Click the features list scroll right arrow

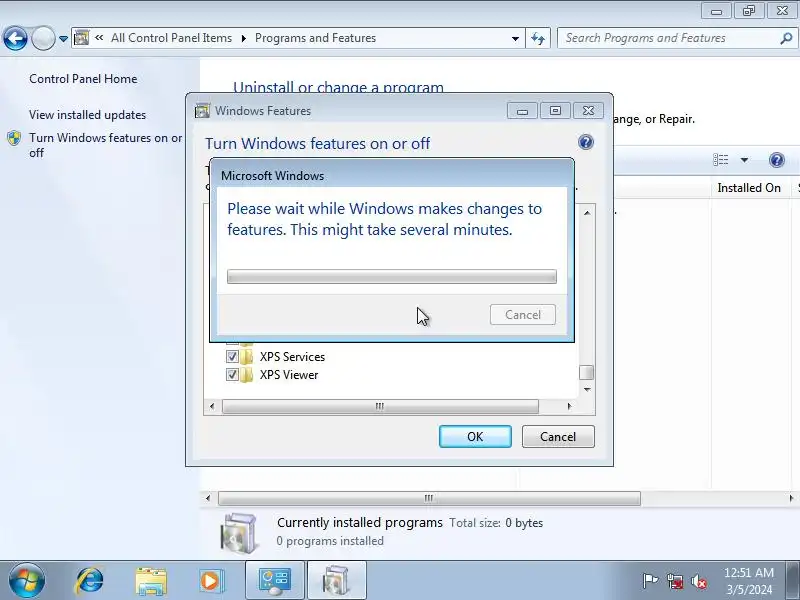tap(569, 406)
